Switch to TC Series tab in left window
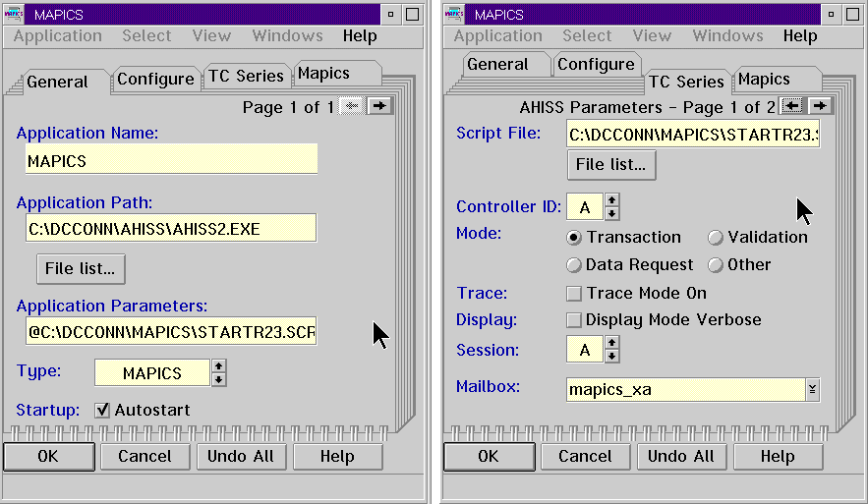 (x=246, y=76)
